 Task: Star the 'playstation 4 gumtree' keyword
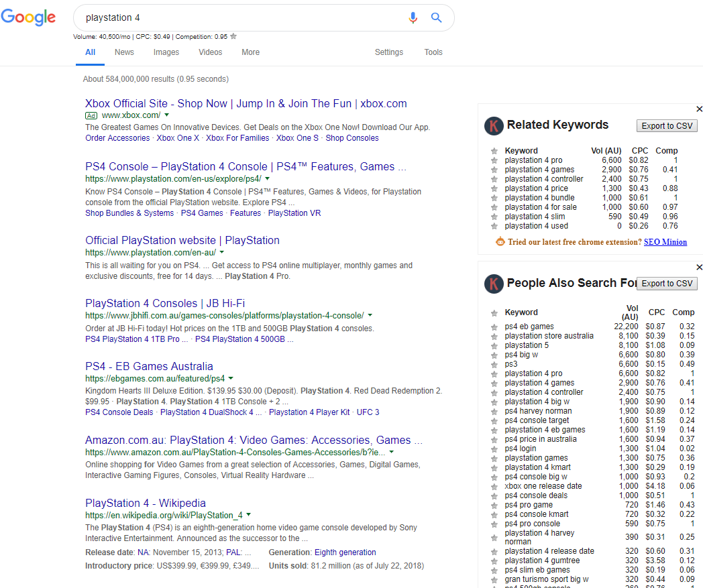tap(494, 561)
